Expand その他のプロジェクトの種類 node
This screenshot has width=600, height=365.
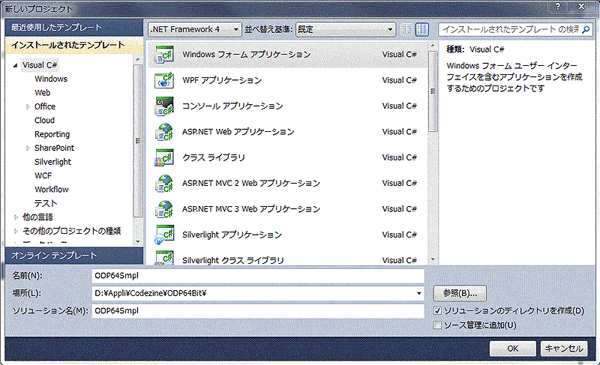click(16, 231)
